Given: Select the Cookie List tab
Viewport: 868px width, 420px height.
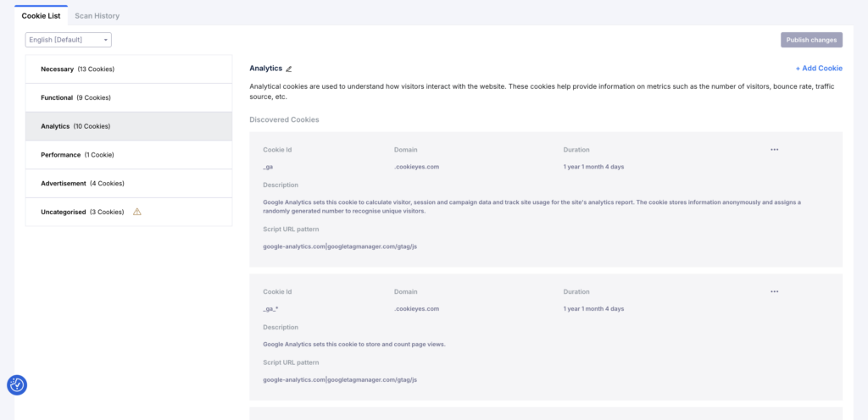Looking at the screenshot, I should (x=41, y=16).
